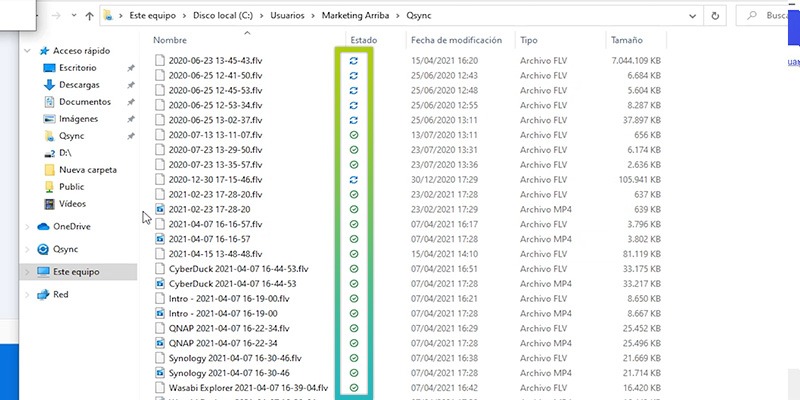Sort by Estado column header
The width and height of the screenshot is (800, 400).
[x=363, y=40]
